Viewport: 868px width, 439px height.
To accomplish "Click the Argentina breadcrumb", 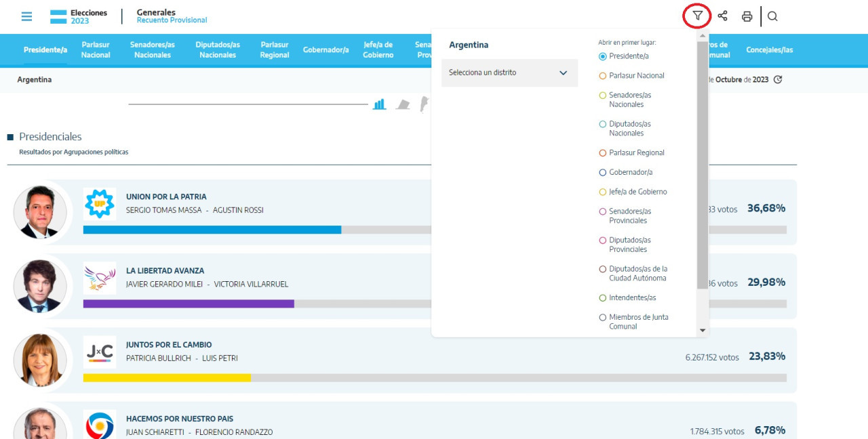I will pos(35,80).
